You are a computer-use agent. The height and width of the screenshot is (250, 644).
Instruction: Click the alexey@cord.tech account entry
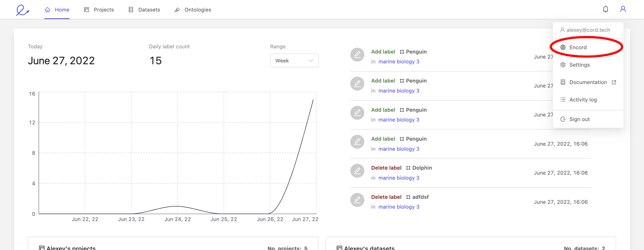click(585, 30)
